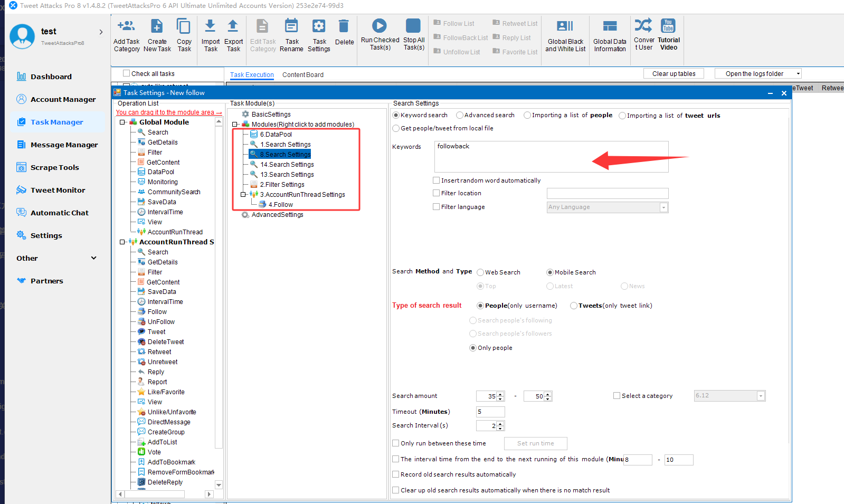
Task: Open the FollowBack List button
Action: [461, 37]
